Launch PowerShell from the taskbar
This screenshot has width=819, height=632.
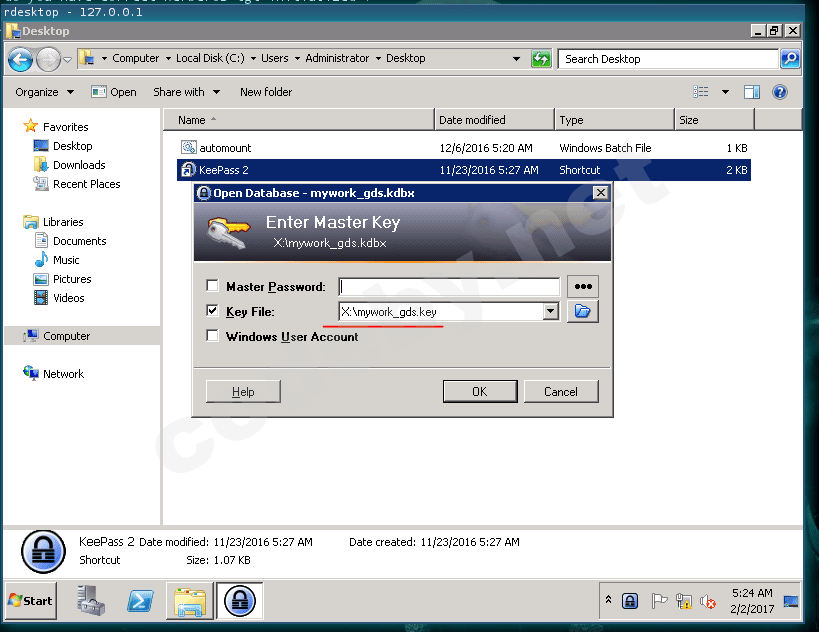(x=140, y=601)
